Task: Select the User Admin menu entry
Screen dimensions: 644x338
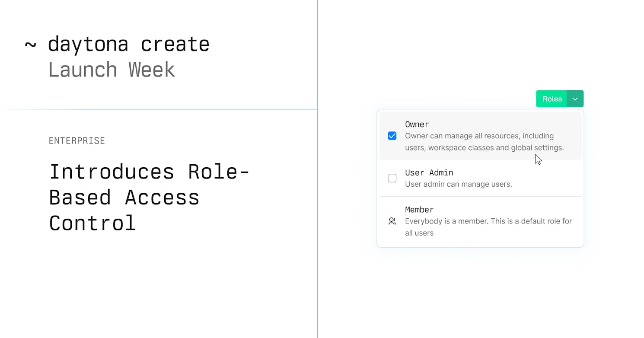Action: click(x=480, y=178)
